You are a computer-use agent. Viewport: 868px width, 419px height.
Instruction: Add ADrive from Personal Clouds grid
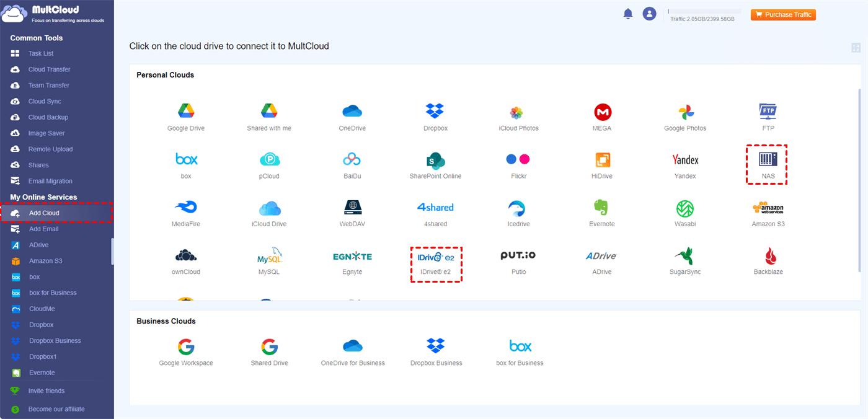(601, 256)
